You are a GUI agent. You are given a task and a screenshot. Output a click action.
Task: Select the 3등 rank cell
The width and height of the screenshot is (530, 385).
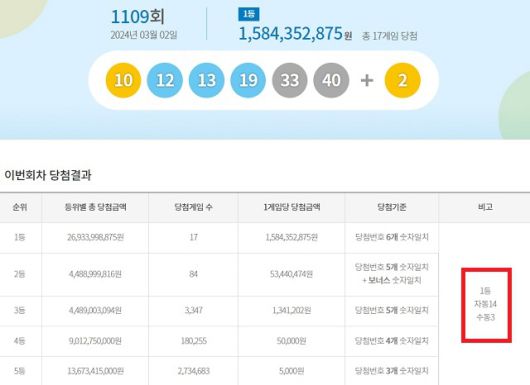pyautogui.click(x=20, y=310)
